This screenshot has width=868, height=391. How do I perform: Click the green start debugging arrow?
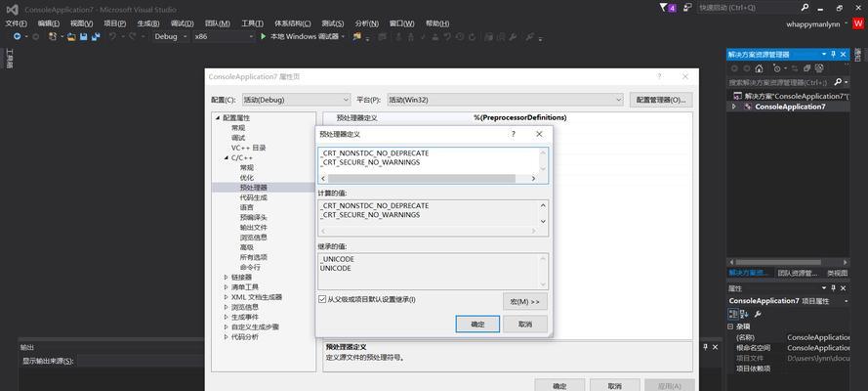pyautogui.click(x=263, y=36)
